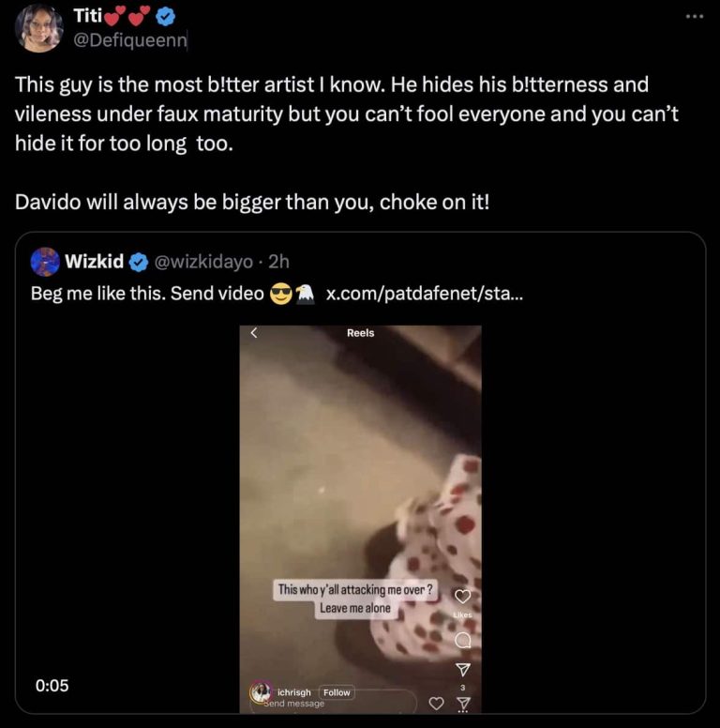720x728 pixels.
Task: Click the ichrisgh username in the reel
Action: [296, 692]
